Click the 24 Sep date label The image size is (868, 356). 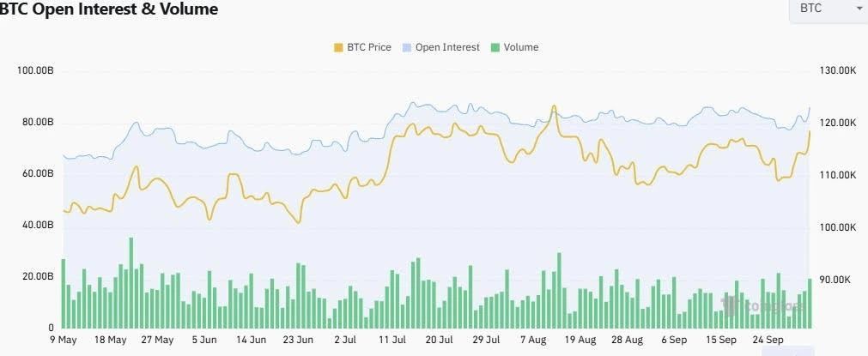pyautogui.click(x=769, y=340)
